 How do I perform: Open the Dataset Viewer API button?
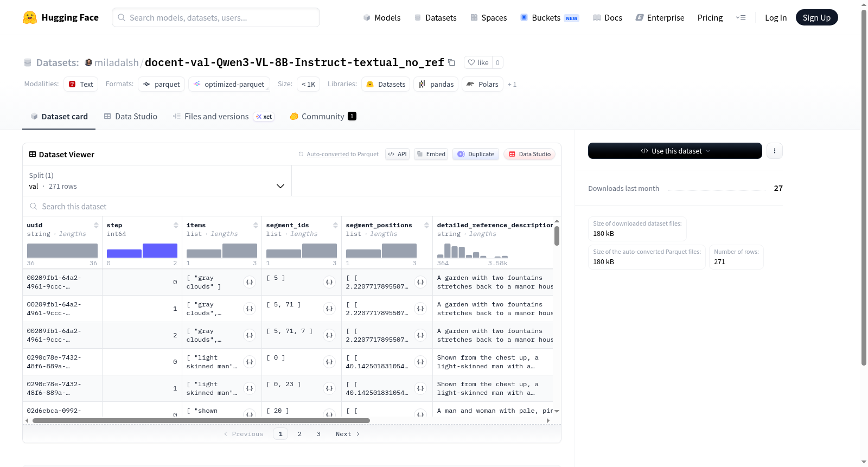pyautogui.click(x=397, y=154)
